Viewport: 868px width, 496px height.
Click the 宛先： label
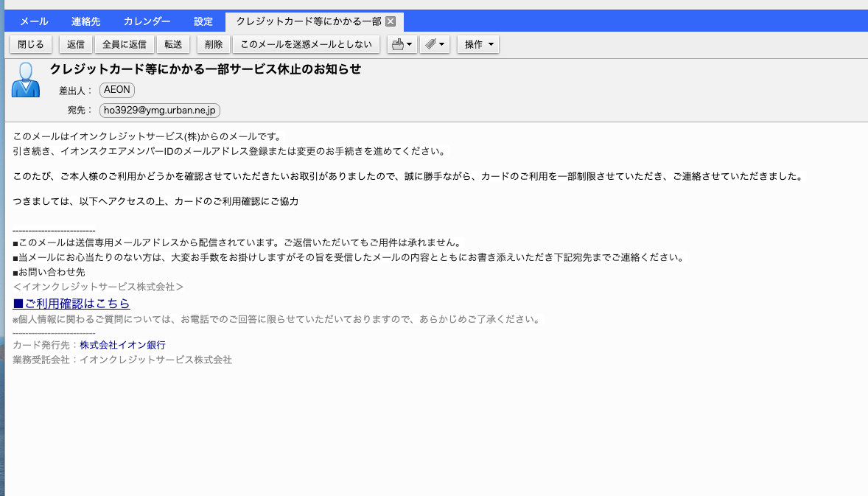coord(80,110)
